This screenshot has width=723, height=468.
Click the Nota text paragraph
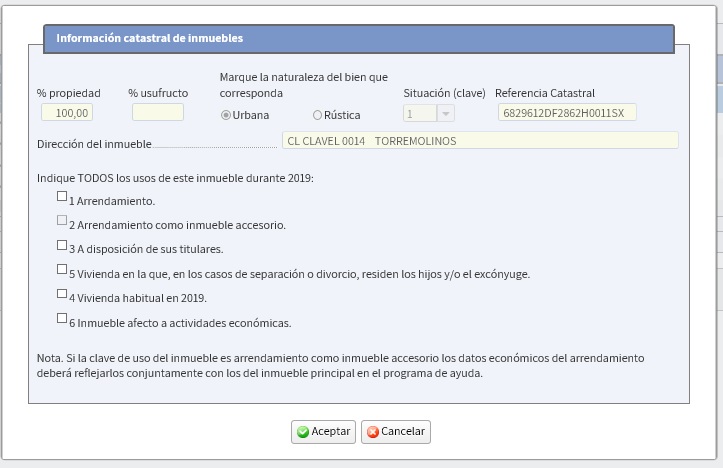[341, 365]
